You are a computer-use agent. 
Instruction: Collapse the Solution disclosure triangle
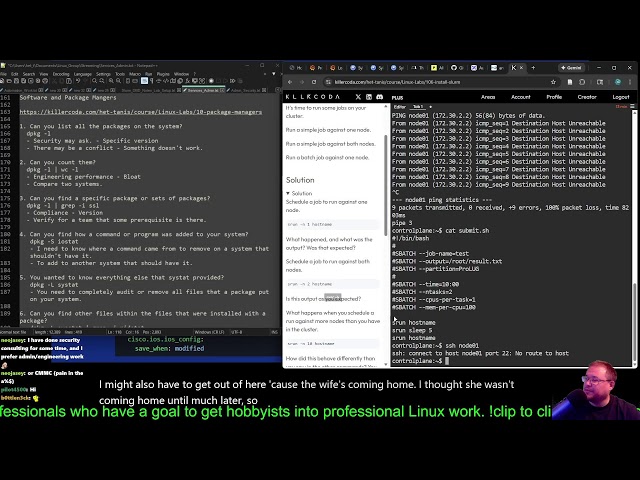[288, 193]
